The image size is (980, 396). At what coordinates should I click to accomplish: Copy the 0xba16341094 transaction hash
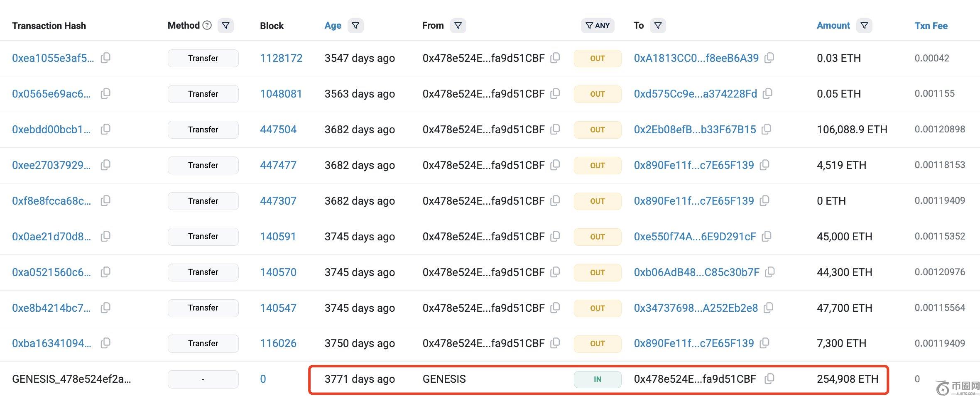coord(105,343)
